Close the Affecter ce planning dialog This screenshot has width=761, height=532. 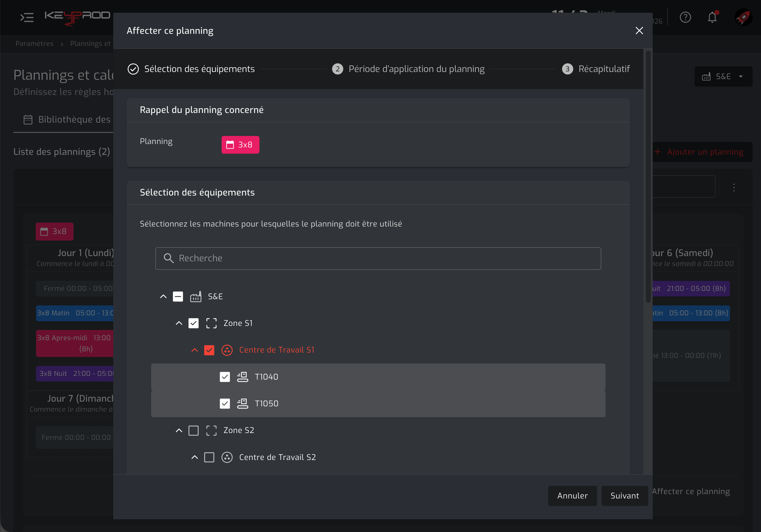639,30
